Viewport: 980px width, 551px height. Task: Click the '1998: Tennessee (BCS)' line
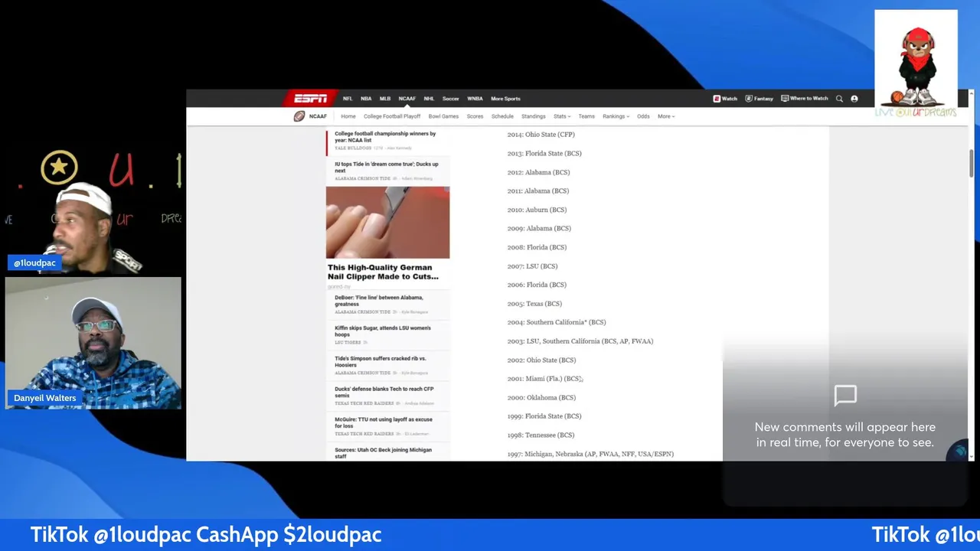541,435
